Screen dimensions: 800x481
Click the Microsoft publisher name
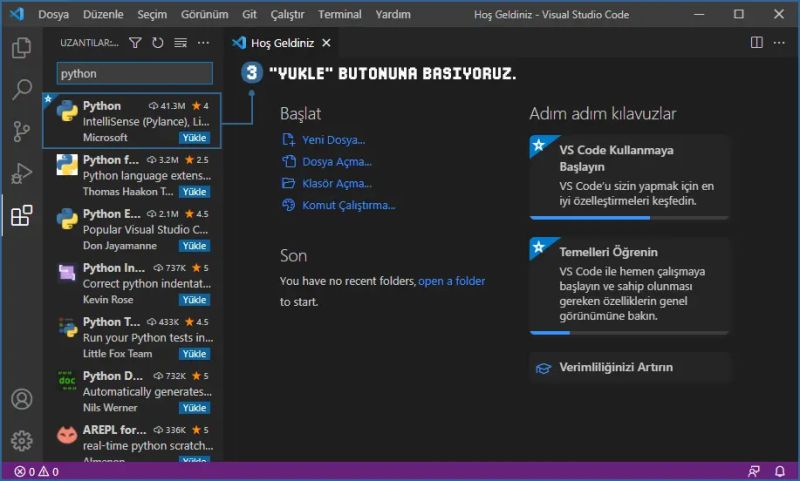point(105,138)
